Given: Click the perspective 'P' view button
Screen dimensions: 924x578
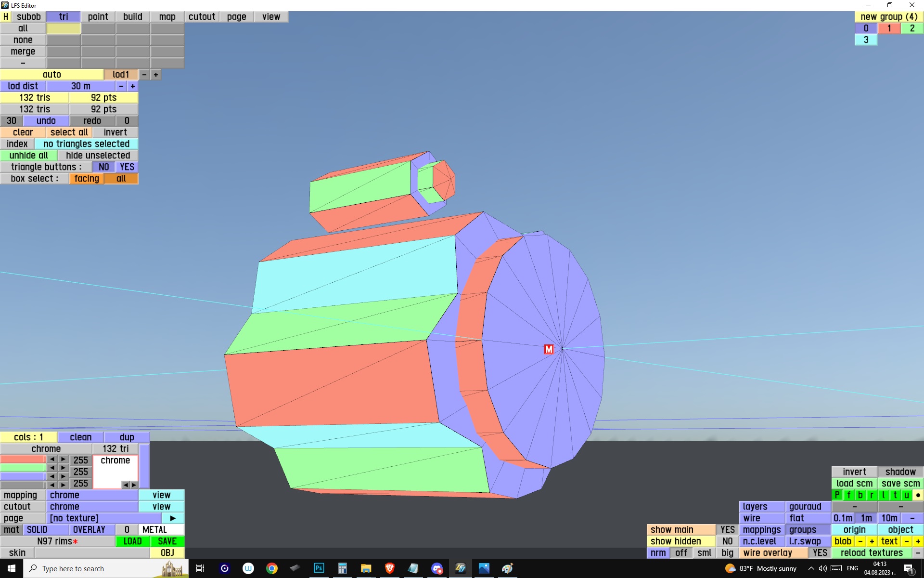Looking at the screenshot, I should pyautogui.click(x=837, y=495).
